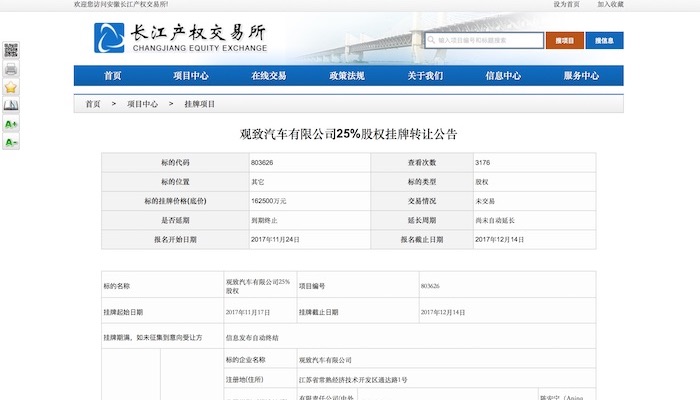Select the 2017年12月14日 date beside 报名截止日期
The width and height of the screenshot is (700, 400).
click(x=500, y=239)
